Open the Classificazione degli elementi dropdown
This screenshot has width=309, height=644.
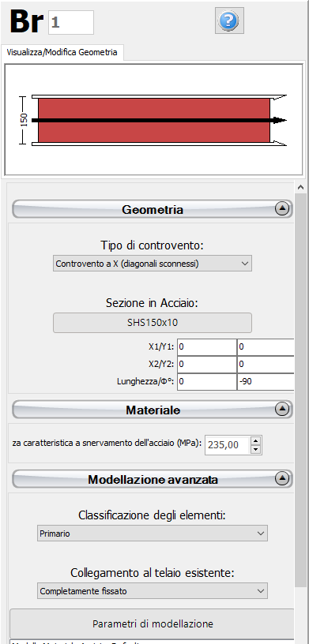pyautogui.click(x=153, y=533)
